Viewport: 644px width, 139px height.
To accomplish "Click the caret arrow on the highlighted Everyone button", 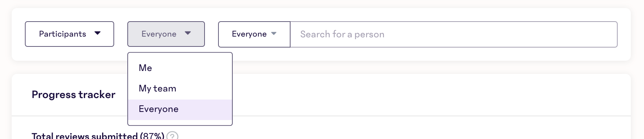I will pos(188,33).
